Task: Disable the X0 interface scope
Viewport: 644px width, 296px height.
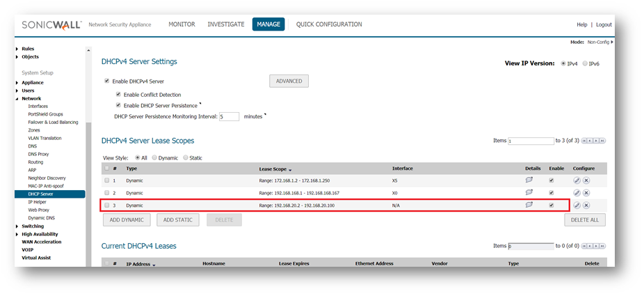Action: click(552, 192)
